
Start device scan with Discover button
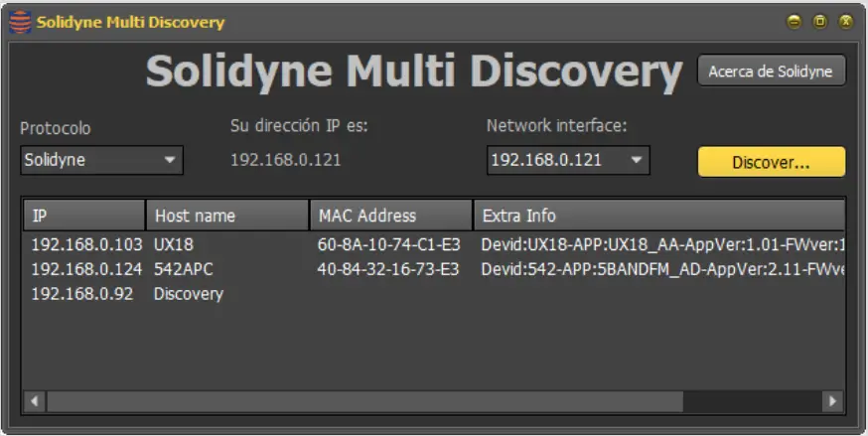(x=771, y=162)
